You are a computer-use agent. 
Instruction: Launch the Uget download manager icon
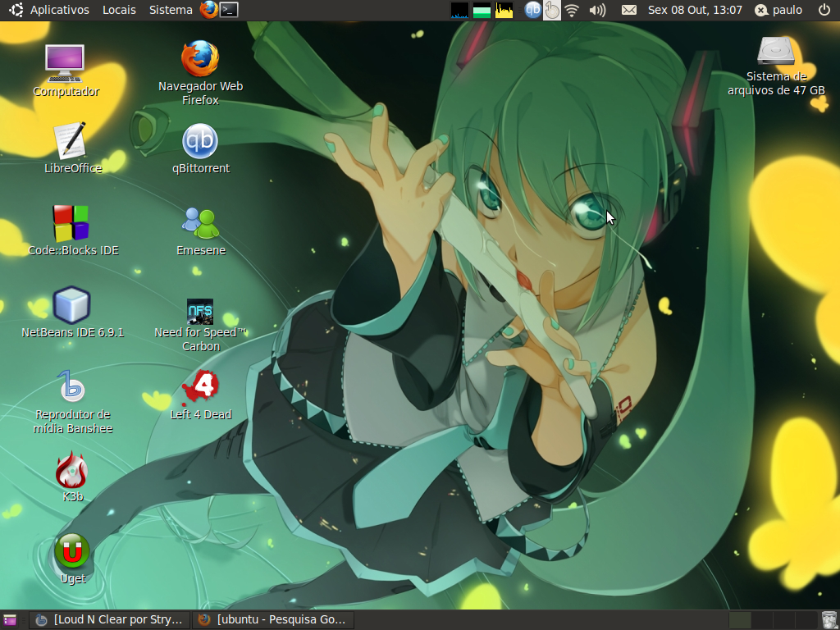coord(72,551)
